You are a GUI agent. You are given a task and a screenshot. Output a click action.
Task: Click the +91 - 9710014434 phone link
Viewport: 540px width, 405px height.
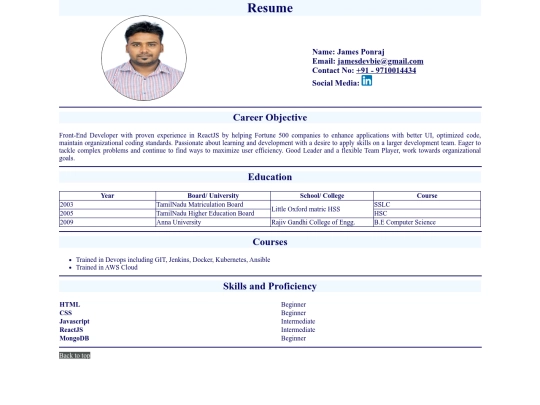click(x=386, y=71)
